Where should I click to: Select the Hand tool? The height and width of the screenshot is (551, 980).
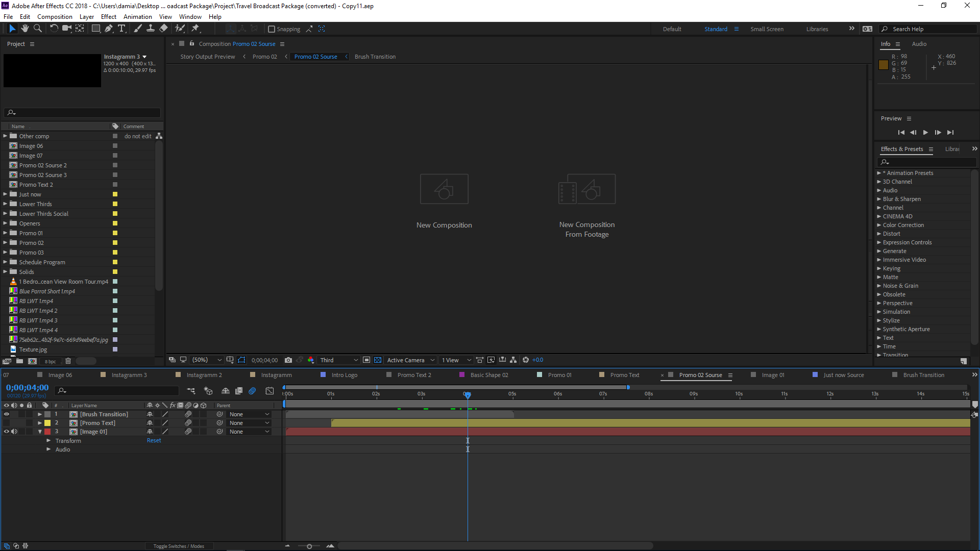click(24, 29)
